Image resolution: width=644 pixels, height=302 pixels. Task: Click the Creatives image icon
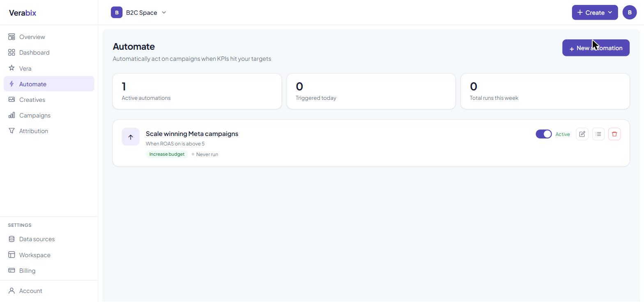tap(11, 99)
